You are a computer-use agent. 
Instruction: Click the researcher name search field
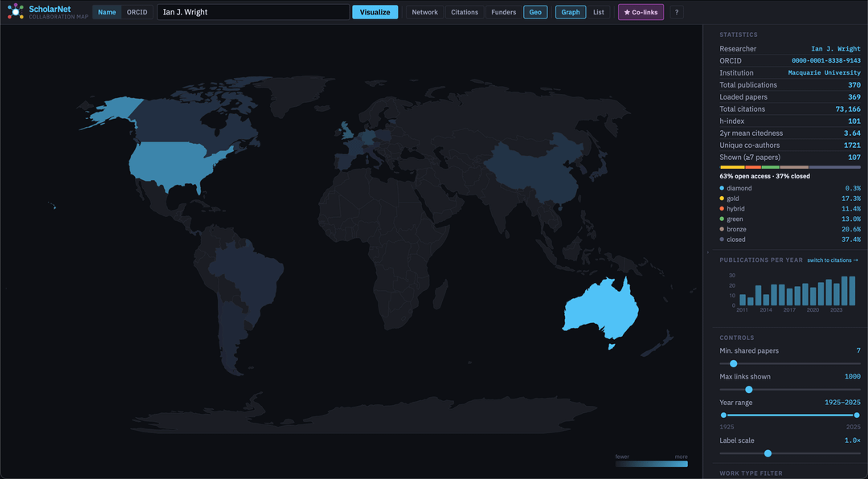[x=253, y=12]
